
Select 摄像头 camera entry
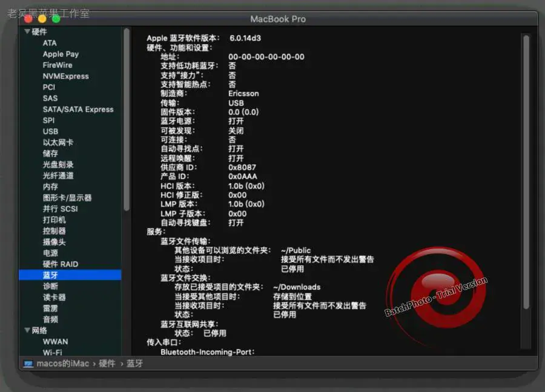point(54,242)
